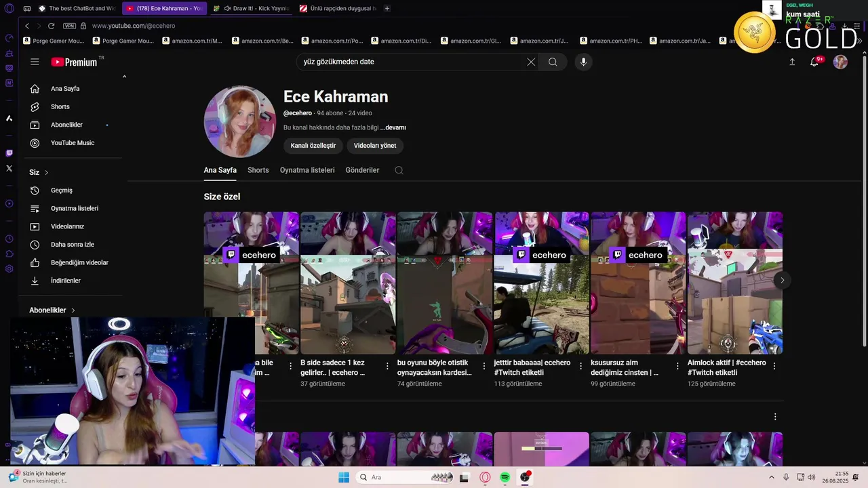868x488 pixels.
Task: Open Spotify from the taskbar
Action: pyautogui.click(x=505, y=477)
